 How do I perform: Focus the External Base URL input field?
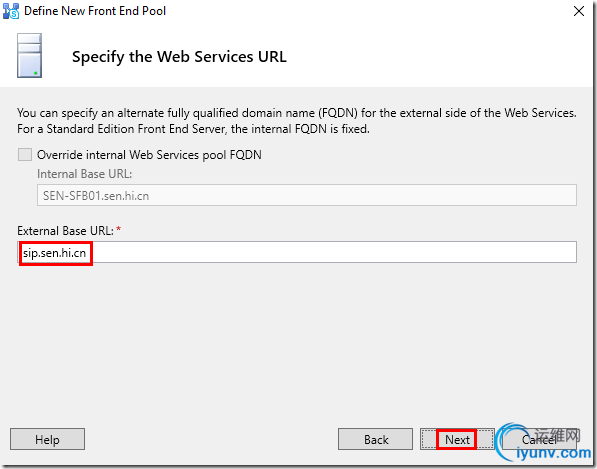(x=297, y=252)
